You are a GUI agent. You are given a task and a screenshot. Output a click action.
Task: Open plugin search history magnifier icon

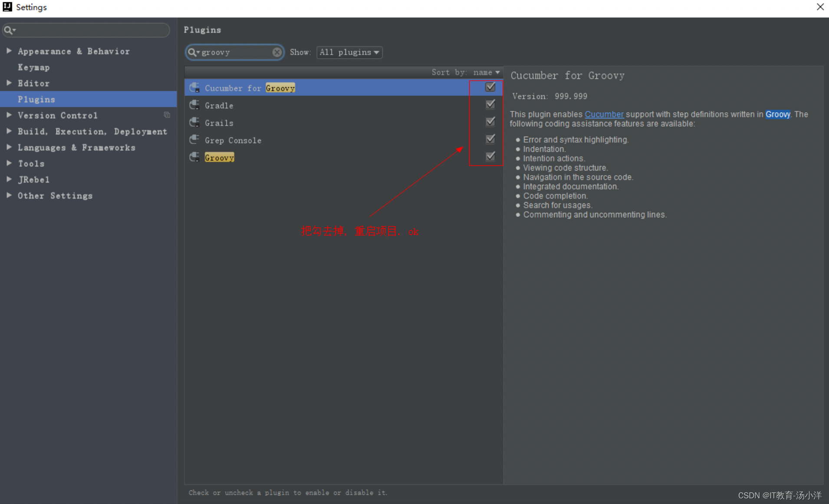click(x=194, y=52)
